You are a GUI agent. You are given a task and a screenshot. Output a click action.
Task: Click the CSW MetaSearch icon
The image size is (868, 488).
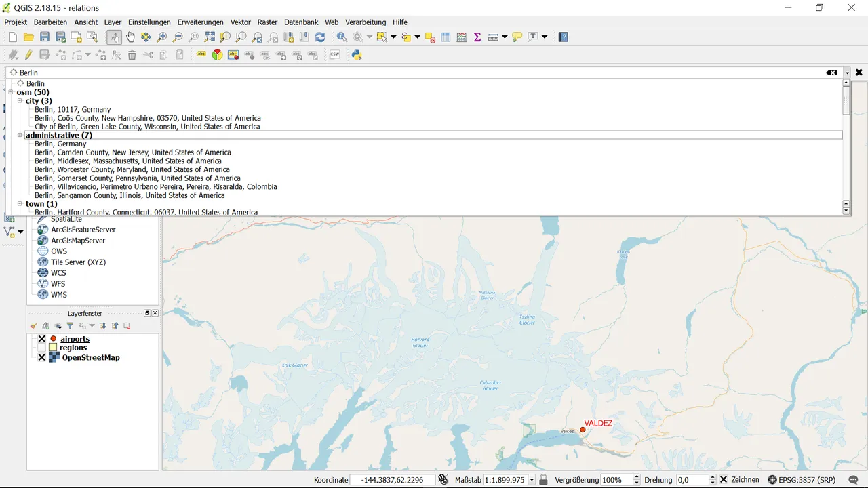click(x=334, y=55)
